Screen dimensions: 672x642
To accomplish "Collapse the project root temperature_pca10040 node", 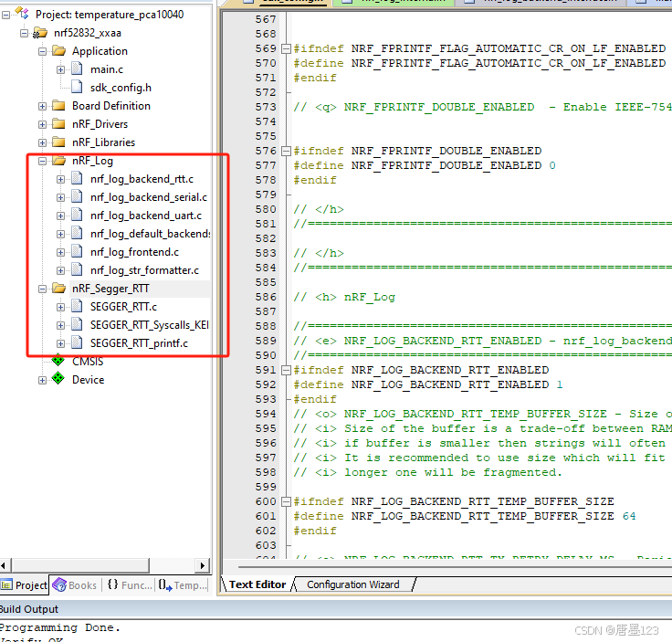I will [x=5, y=15].
